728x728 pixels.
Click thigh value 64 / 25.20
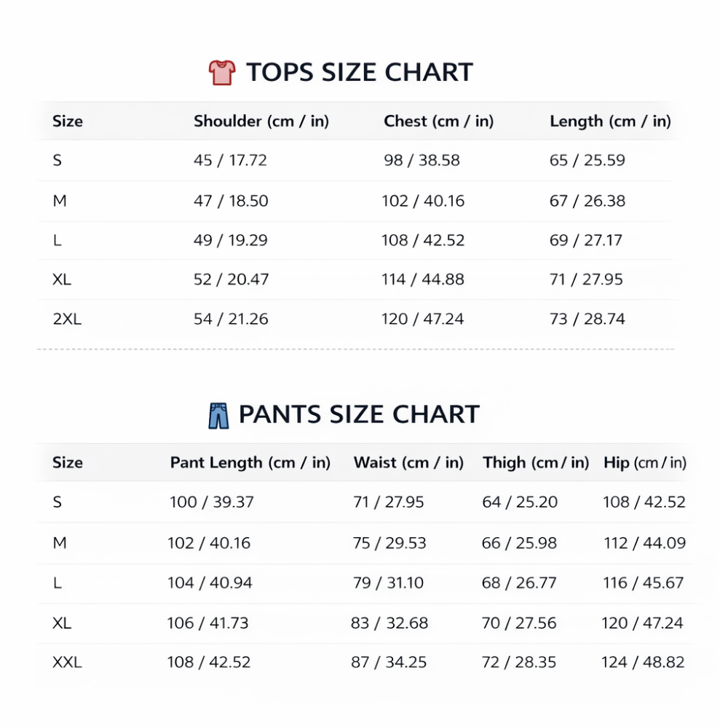click(x=520, y=502)
